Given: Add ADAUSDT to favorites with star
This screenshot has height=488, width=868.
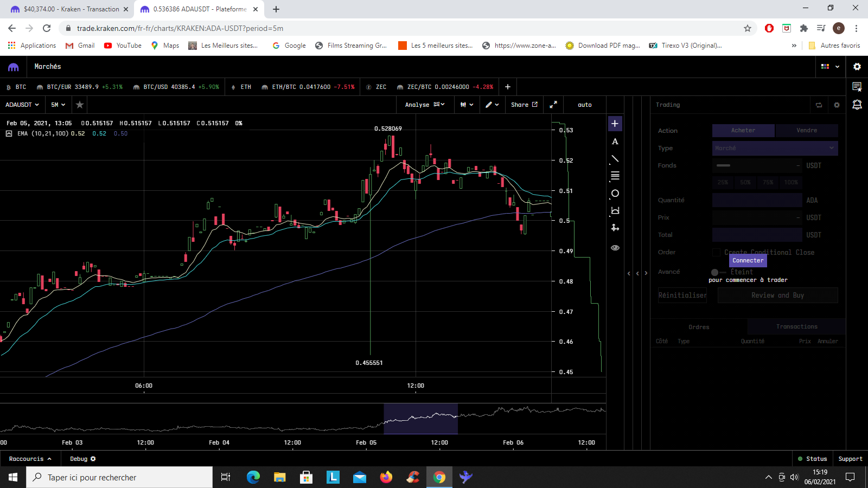Looking at the screenshot, I should (x=80, y=105).
